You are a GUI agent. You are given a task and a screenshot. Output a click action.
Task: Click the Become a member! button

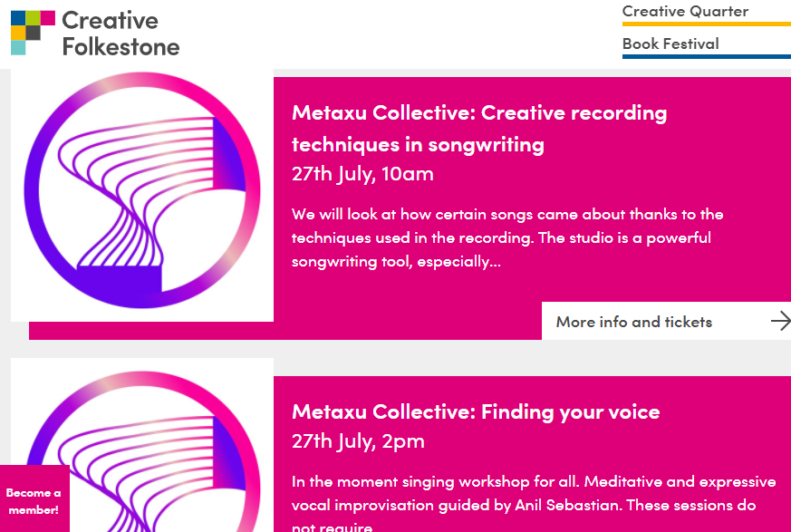tap(34, 498)
